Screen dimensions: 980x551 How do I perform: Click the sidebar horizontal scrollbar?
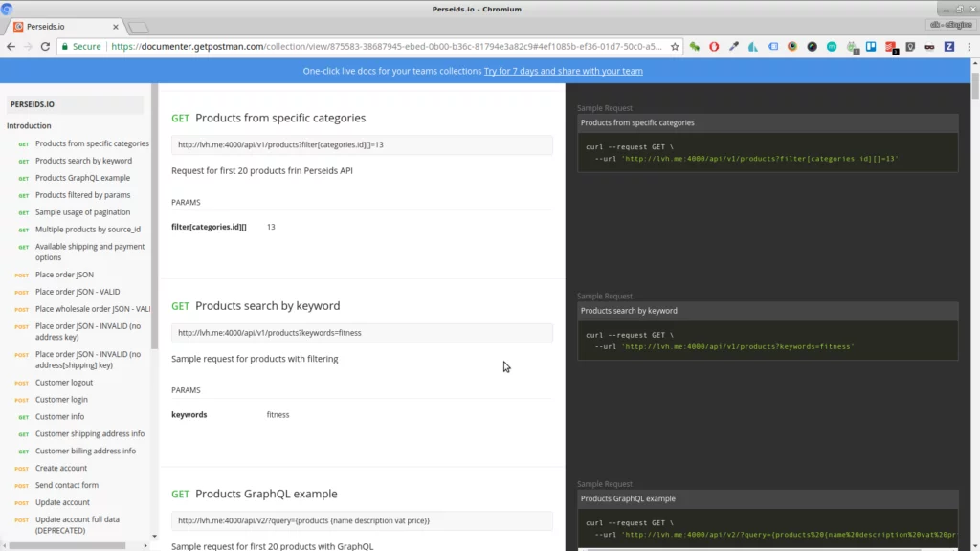click(68, 546)
